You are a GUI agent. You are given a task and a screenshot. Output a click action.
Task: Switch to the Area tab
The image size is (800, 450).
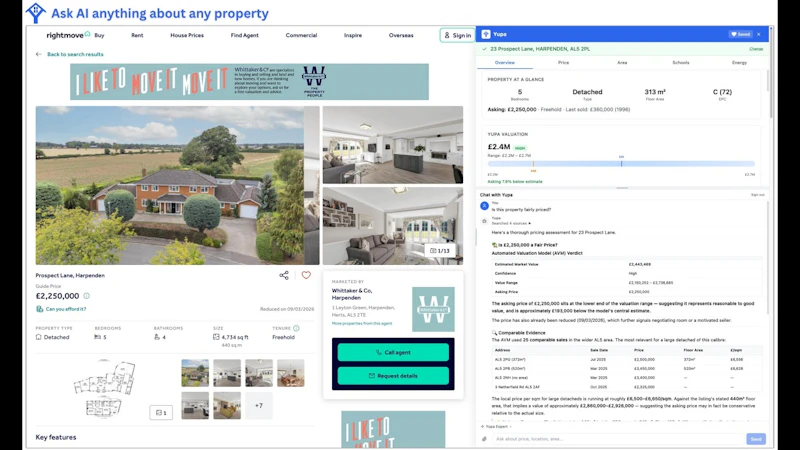coord(622,62)
